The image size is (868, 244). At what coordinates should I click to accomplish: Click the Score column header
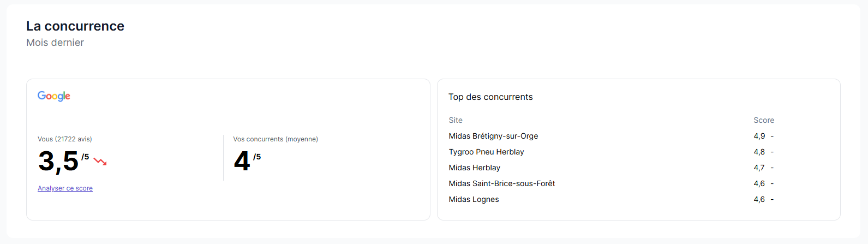(764, 120)
